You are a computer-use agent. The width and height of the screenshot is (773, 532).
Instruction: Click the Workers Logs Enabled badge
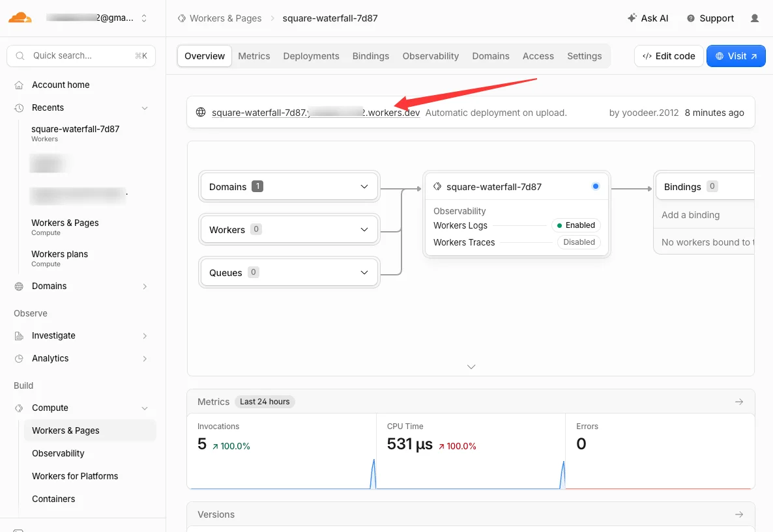coord(576,225)
